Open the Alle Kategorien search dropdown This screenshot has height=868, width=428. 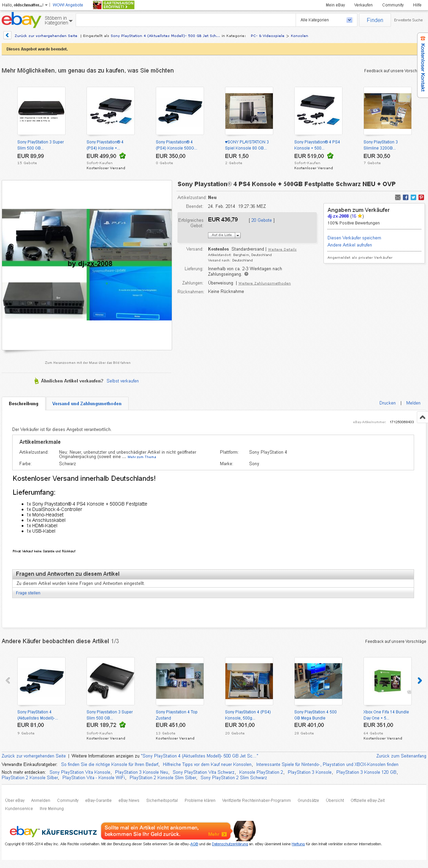coord(326,20)
